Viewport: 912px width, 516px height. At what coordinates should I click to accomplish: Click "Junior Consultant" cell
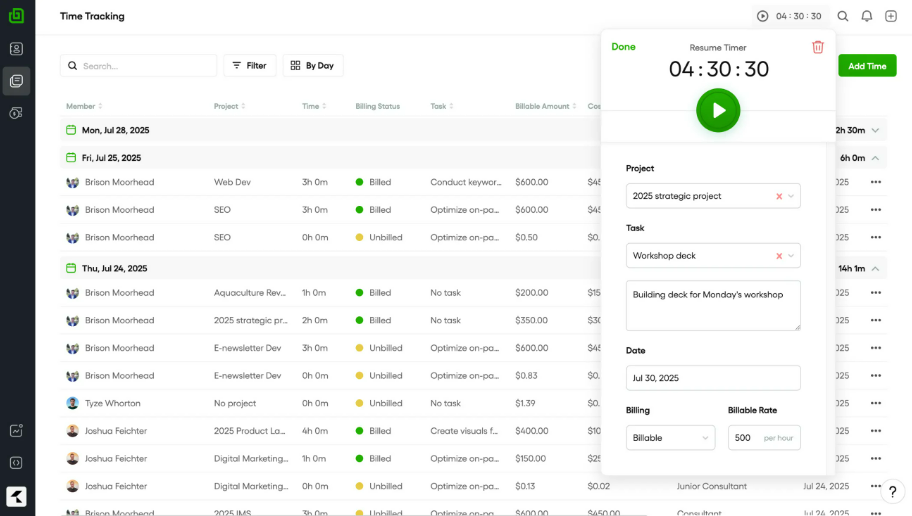(x=712, y=486)
